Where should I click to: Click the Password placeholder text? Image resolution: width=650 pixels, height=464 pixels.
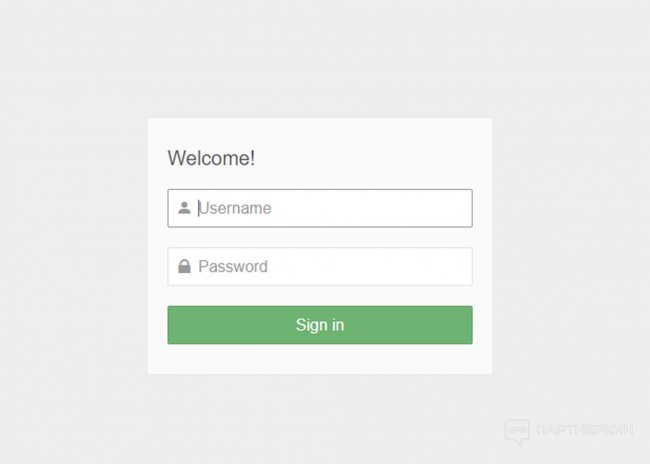tap(233, 266)
